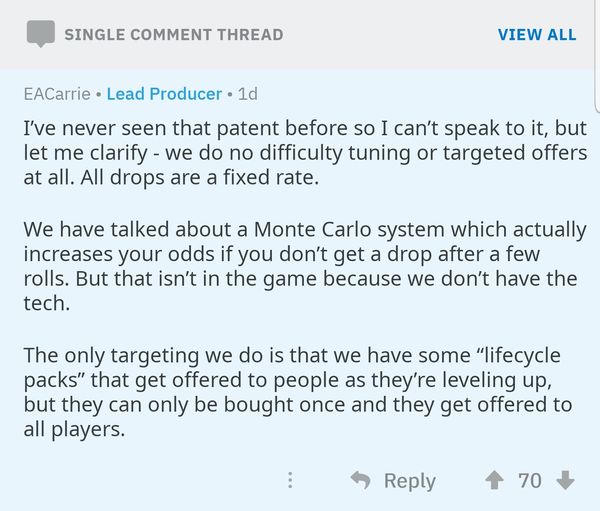Open the full thread via VIEW ALL
600x511 pixels.
[x=537, y=35]
